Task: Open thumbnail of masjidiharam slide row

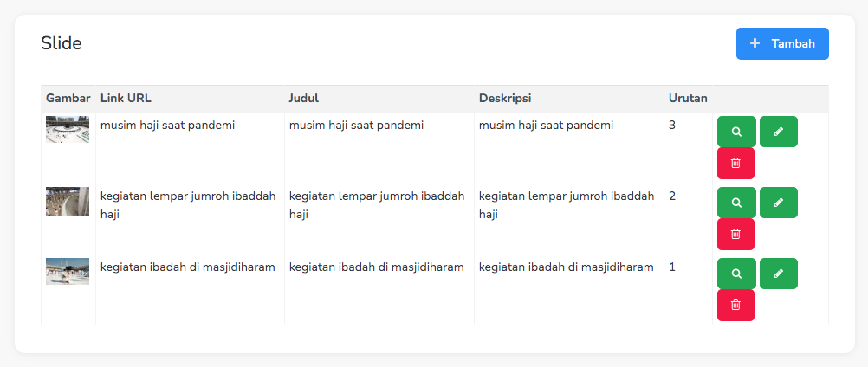Action: (68, 271)
